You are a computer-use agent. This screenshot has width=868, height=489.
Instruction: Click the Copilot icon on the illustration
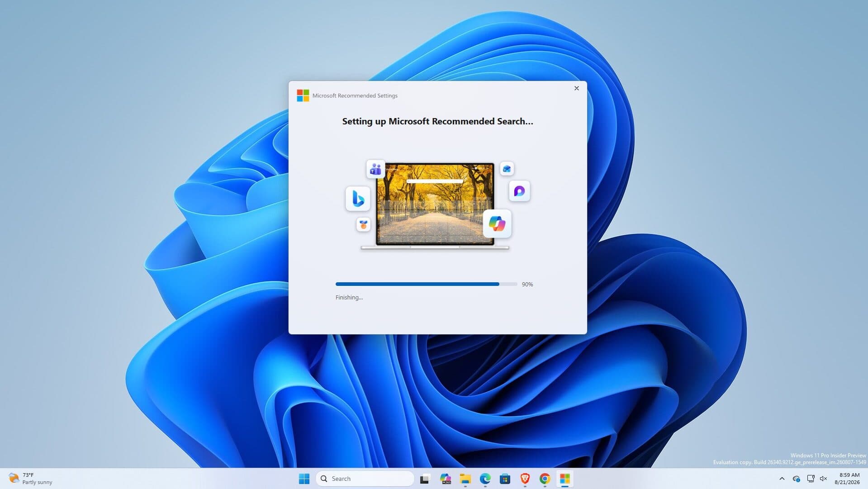point(497,223)
